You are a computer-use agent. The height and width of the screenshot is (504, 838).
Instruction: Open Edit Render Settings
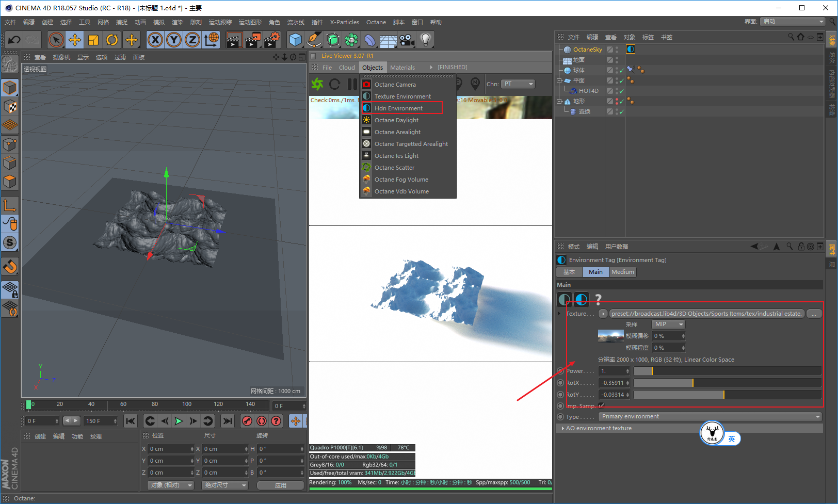[271, 40]
